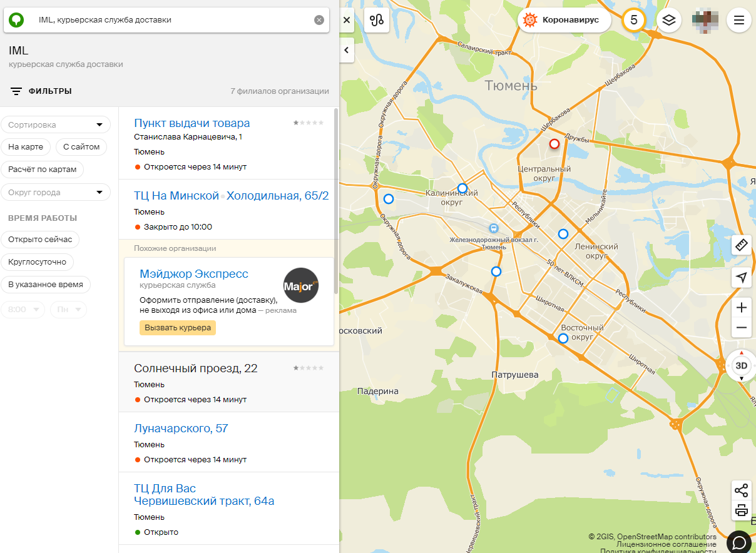The width and height of the screenshot is (756, 553).
Task: Open the Коронавирус info button
Action: (x=564, y=20)
